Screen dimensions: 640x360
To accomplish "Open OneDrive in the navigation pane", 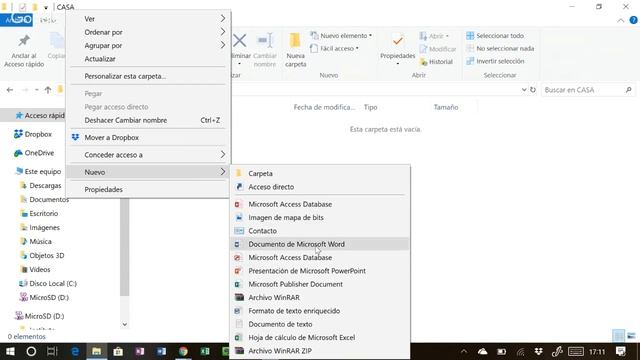I will click(x=34, y=153).
